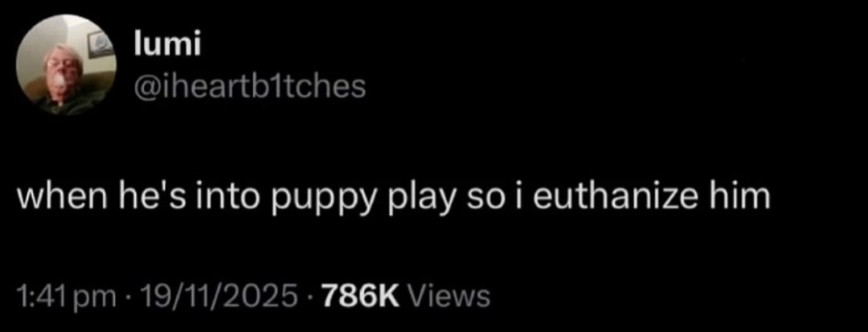Open the 786K view count
The width and height of the screenshot is (868, 332).
(x=359, y=296)
